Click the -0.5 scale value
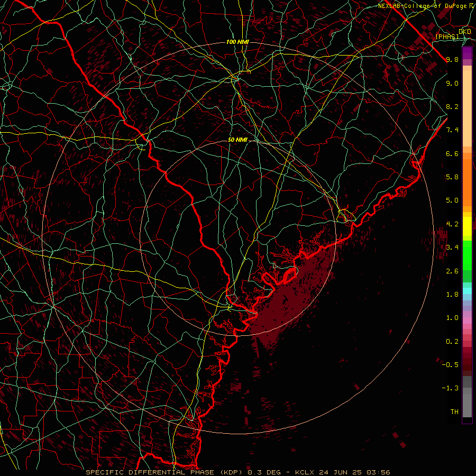 (x=450, y=364)
